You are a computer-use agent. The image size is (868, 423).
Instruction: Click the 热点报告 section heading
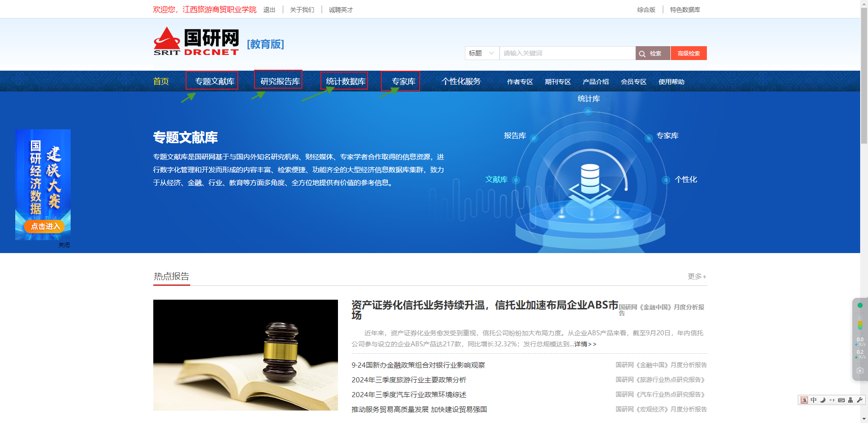tap(171, 276)
